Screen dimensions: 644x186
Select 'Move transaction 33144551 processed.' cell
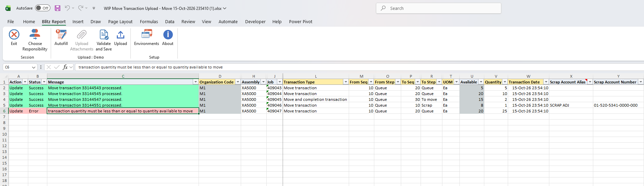(x=123, y=105)
